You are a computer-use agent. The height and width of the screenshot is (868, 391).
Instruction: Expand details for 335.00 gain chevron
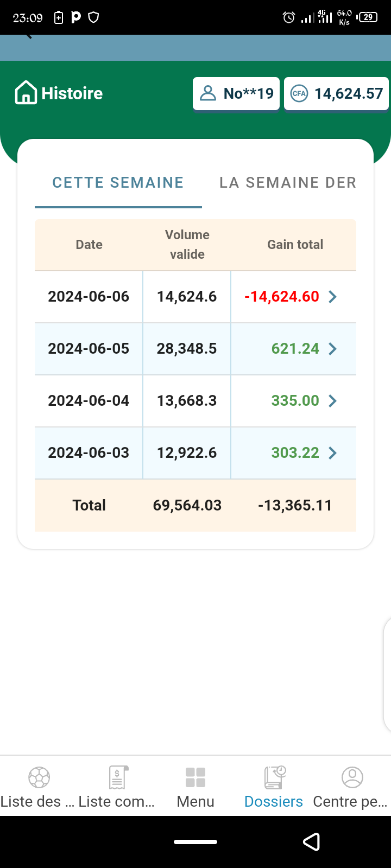click(333, 401)
